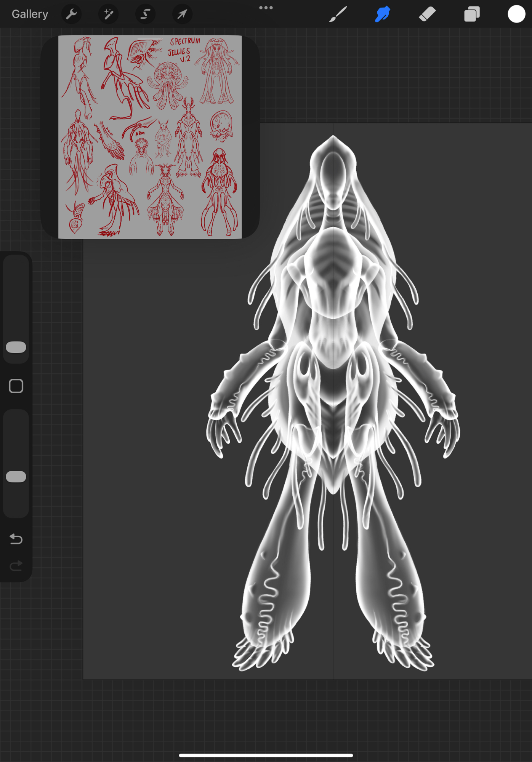This screenshot has height=762, width=532.
Task: Tap the iPad home indicator bar
Action: [266, 755]
